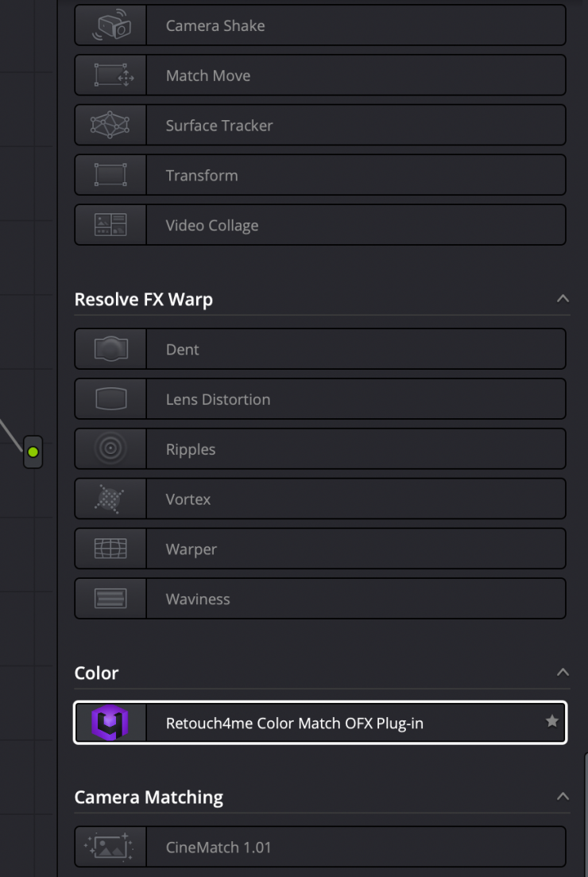Click the Resolve FX Warp heading
Viewport: 588px width, 877px height.
[x=144, y=300]
